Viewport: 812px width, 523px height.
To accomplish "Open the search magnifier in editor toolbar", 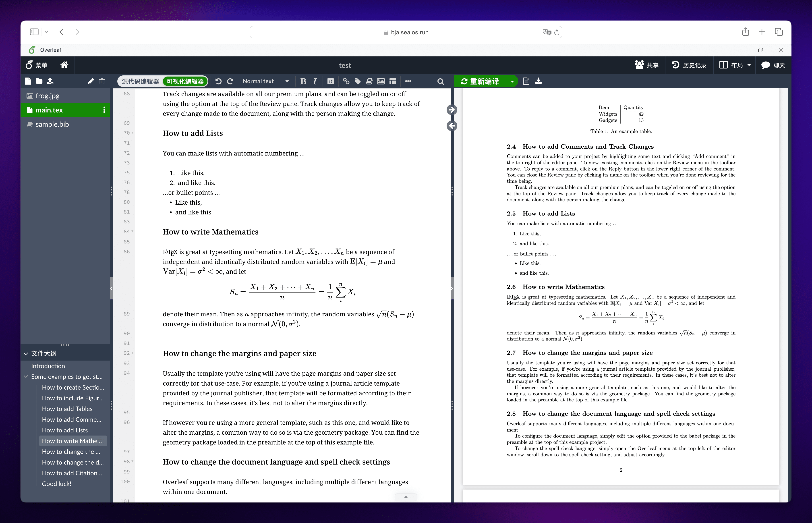I will click(441, 81).
